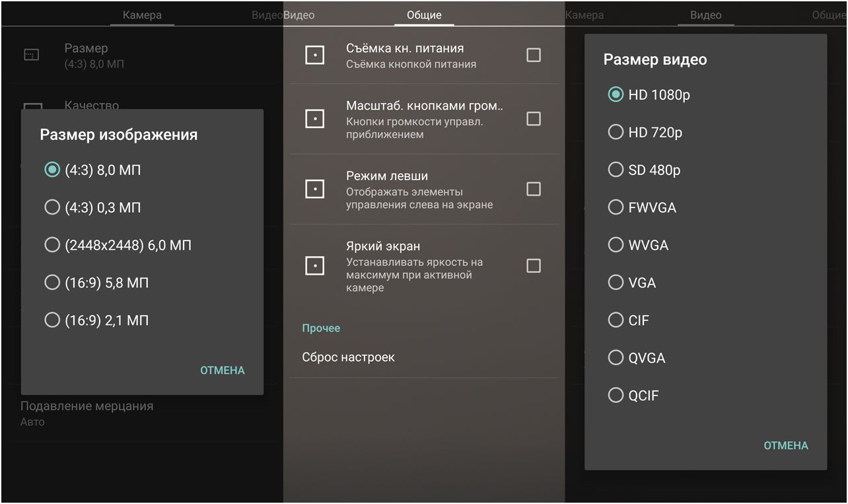Click the Размер image-size icon
Image resolution: width=848 pixels, height=504 pixels.
(x=32, y=55)
